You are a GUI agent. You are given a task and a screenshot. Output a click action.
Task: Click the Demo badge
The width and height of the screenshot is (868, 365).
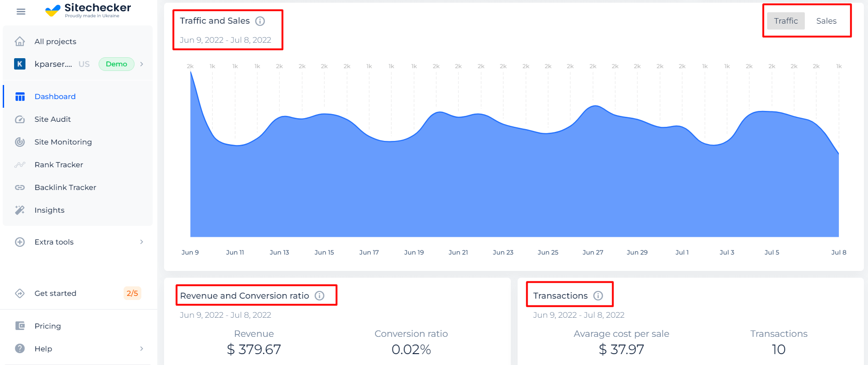coord(116,64)
